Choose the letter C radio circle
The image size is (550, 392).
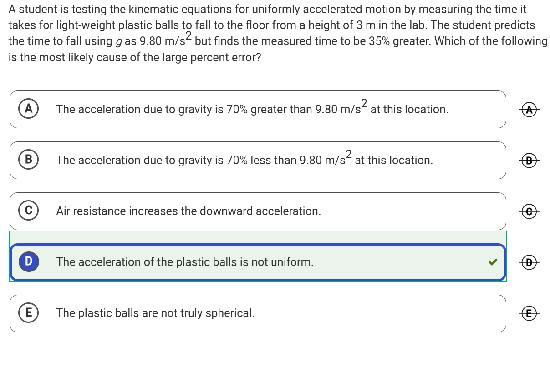click(29, 211)
